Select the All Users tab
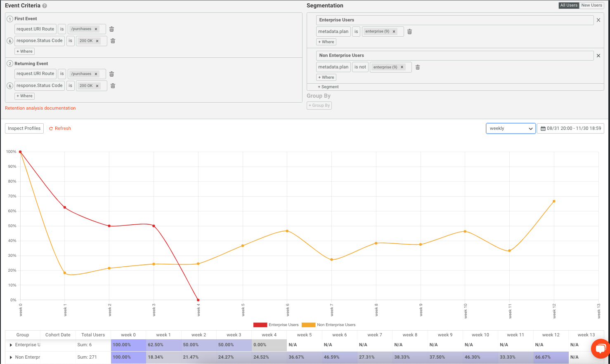This screenshot has width=610, height=364. (x=569, y=5)
